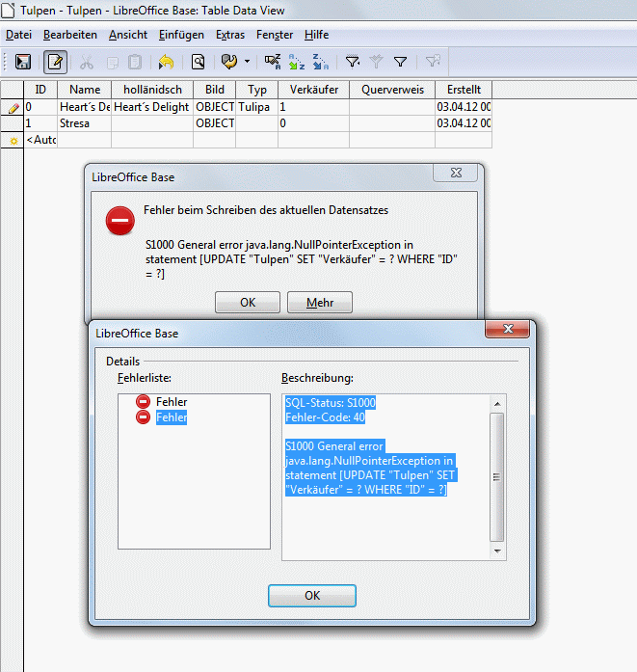Image resolution: width=637 pixels, height=672 pixels.
Task: Click Sort Descending icon
Action: (321, 62)
